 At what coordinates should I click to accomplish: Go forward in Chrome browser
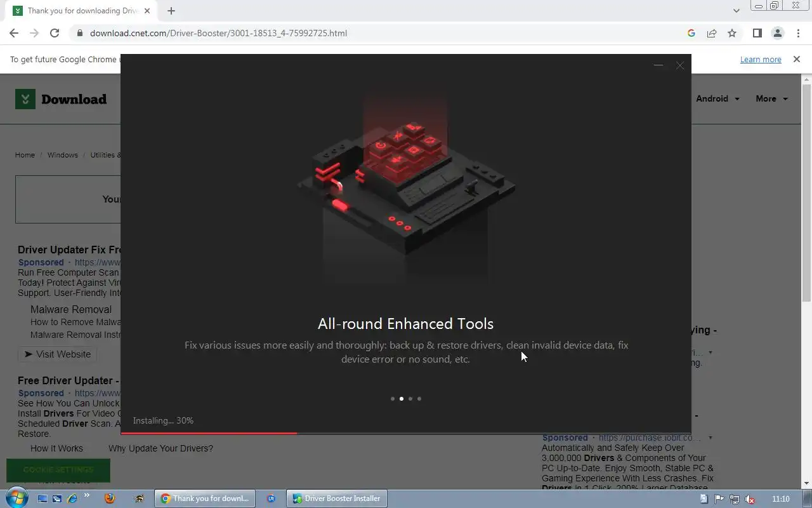tap(34, 33)
